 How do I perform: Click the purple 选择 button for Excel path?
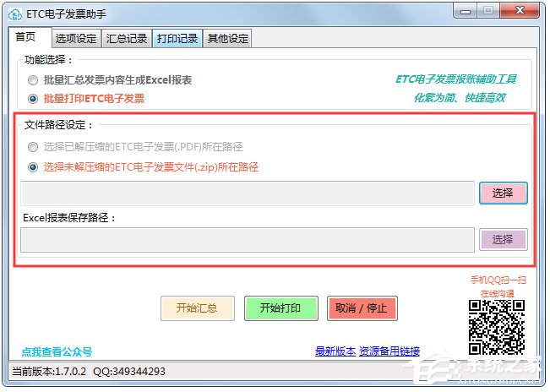click(503, 239)
